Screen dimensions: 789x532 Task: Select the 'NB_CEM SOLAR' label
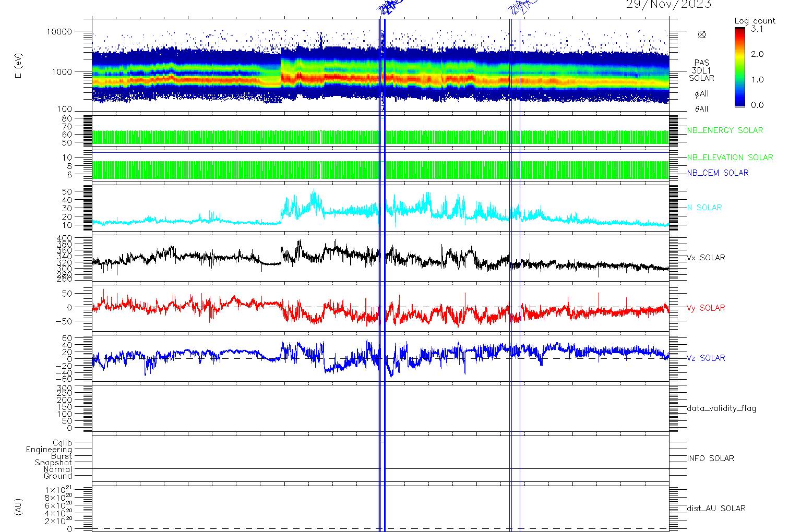click(718, 173)
